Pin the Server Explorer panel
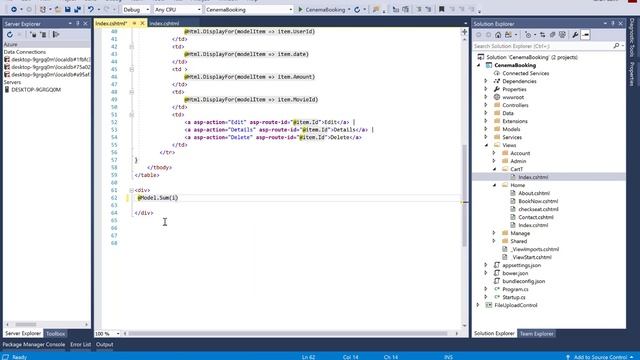 78,24
